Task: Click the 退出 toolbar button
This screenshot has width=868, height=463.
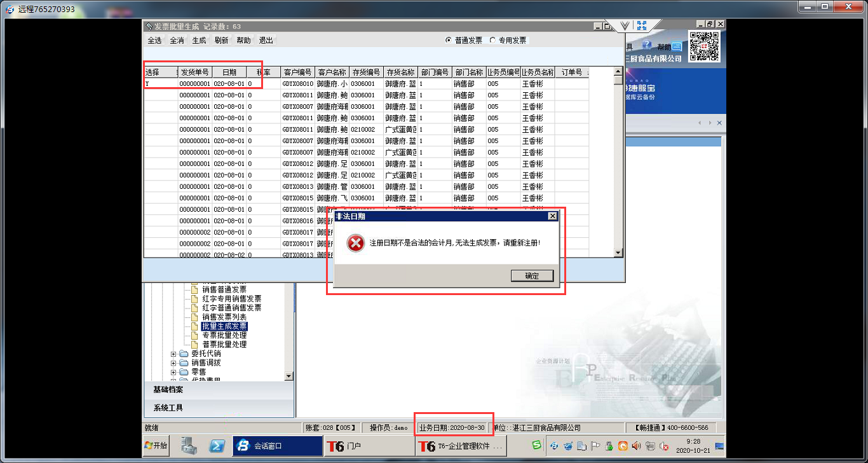Action: (x=266, y=40)
